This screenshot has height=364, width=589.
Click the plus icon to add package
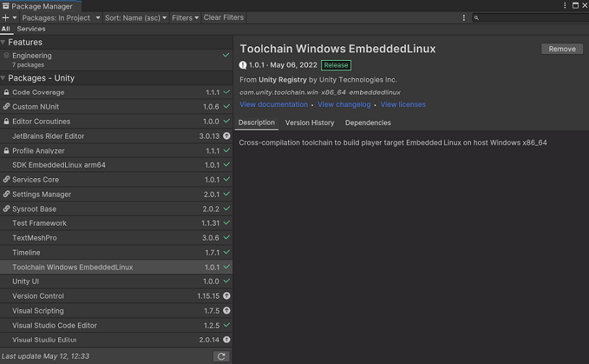tap(6, 17)
